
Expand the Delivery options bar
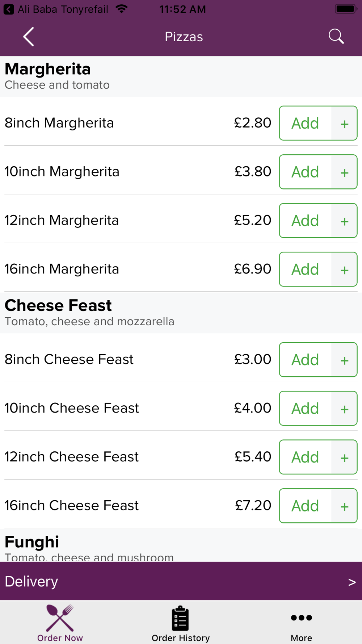(x=181, y=581)
